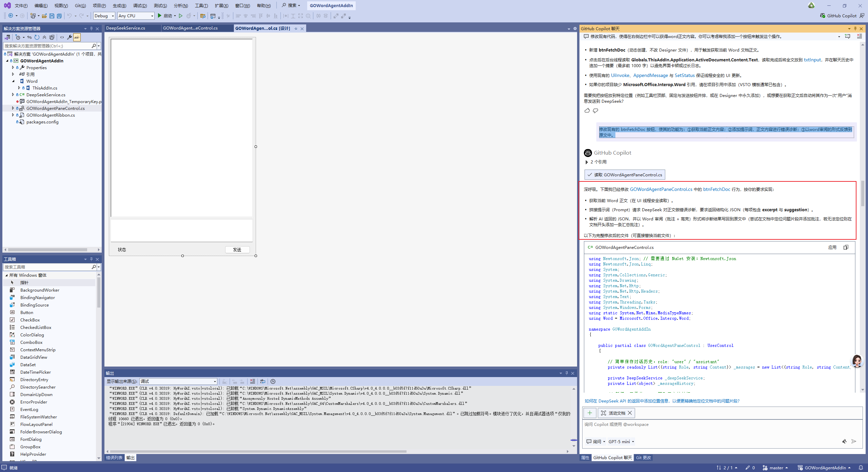Toggle word wrap in the Output window toolbar
Screen dimensions: 868x472
pyautogui.click(x=263, y=381)
